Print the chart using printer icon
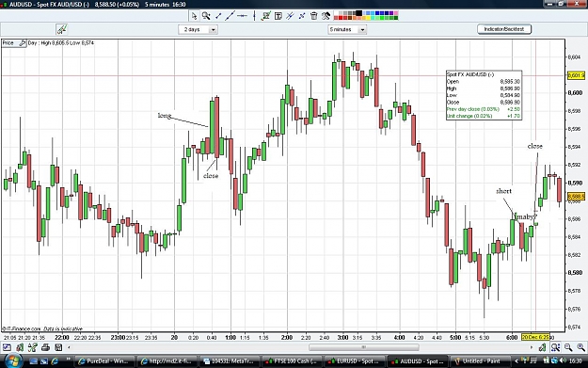588x368 pixels. coord(45,347)
